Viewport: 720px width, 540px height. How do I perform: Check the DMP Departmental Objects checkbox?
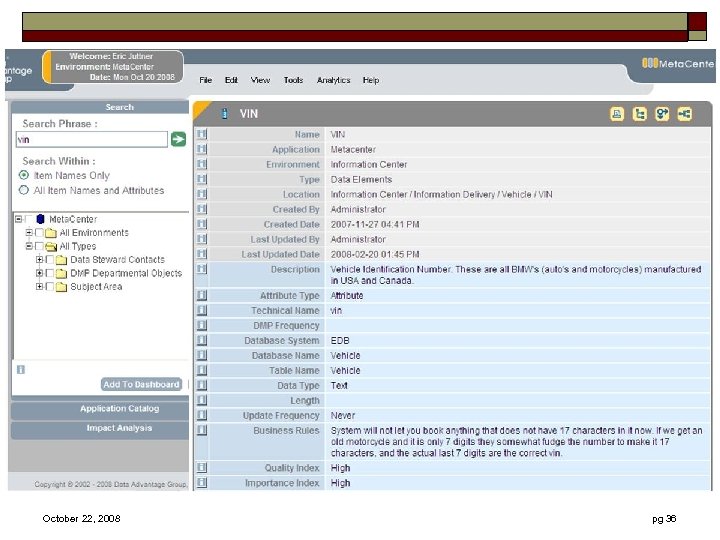click(x=50, y=273)
